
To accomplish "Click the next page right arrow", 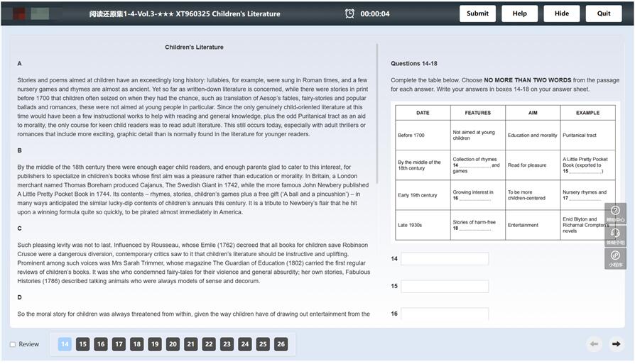I will [616, 344].
